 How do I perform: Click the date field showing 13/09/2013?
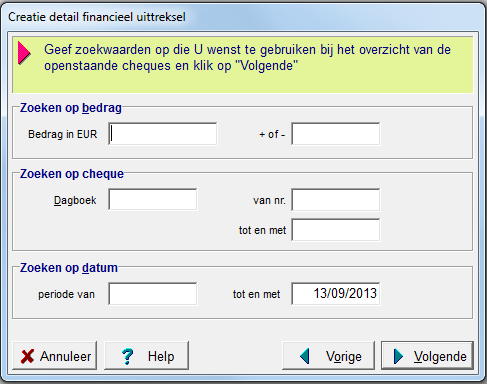pyautogui.click(x=336, y=294)
